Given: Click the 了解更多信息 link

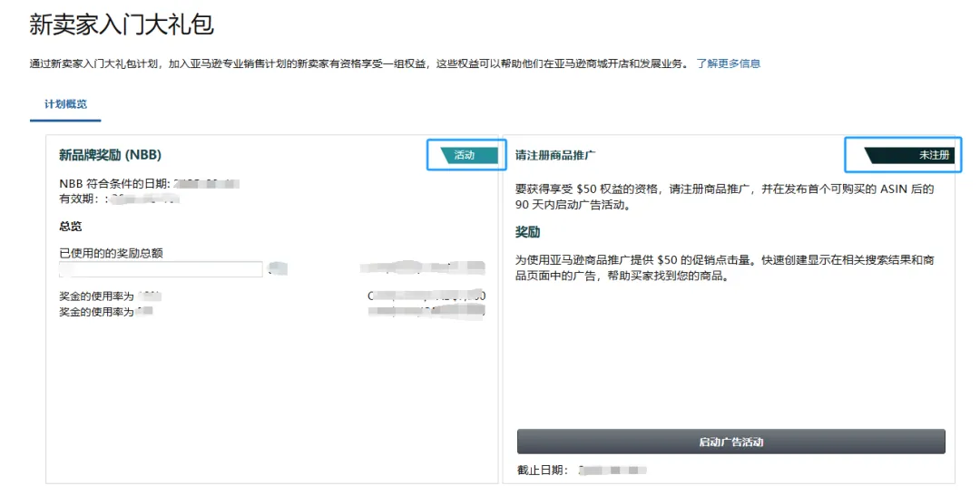Looking at the screenshot, I should pyautogui.click(x=728, y=63).
